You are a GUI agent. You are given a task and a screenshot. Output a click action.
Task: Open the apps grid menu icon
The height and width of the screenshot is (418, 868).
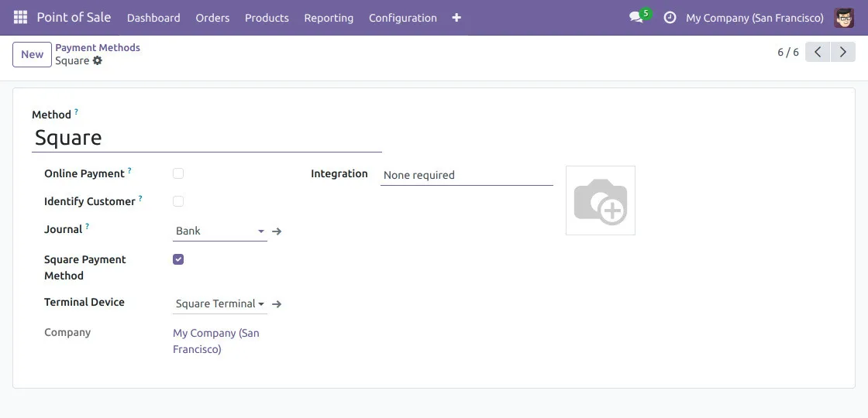20,17
